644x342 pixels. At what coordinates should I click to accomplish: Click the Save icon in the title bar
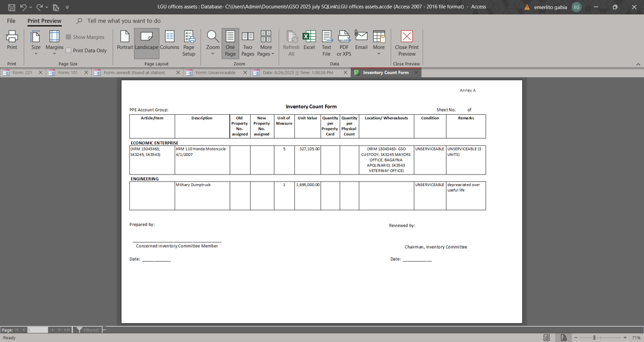[11, 7]
